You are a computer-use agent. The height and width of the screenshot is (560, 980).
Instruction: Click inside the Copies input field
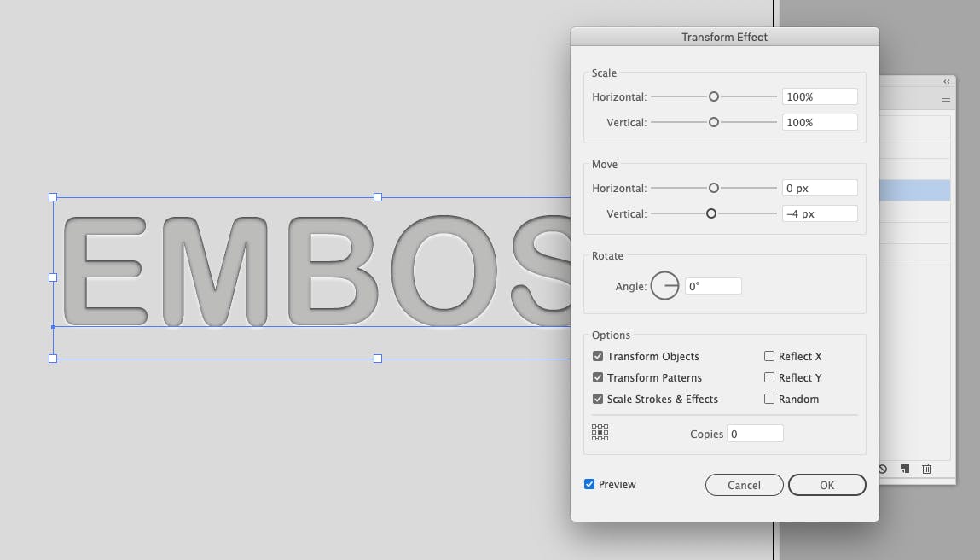[754, 433]
